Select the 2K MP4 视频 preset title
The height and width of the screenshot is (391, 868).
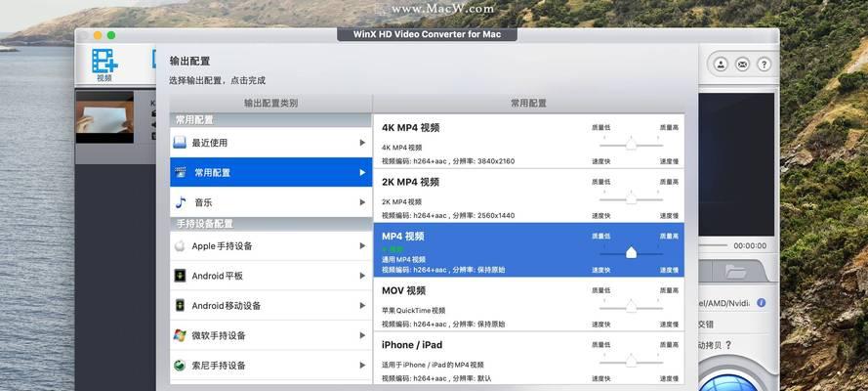click(x=411, y=182)
